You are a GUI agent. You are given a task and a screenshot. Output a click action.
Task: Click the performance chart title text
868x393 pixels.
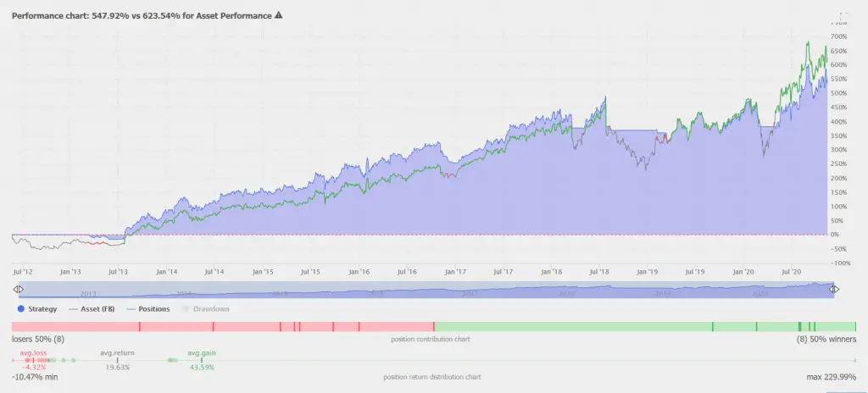142,15
